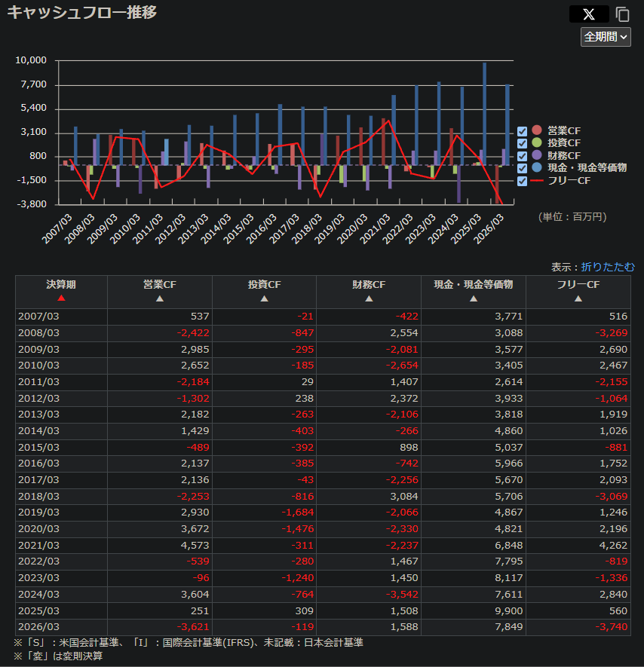The height and width of the screenshot is (667, 644).
Task: Click 営業CF value 4,573
Action: (195, 546)
